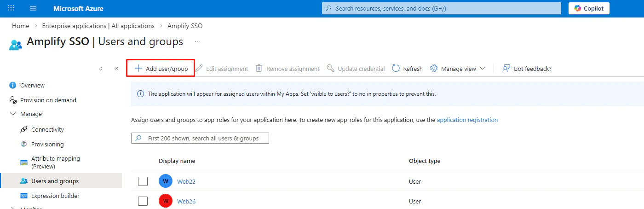Click the gear icon on Manage view
The image size is (644, 209).
[x=434, y=68]
